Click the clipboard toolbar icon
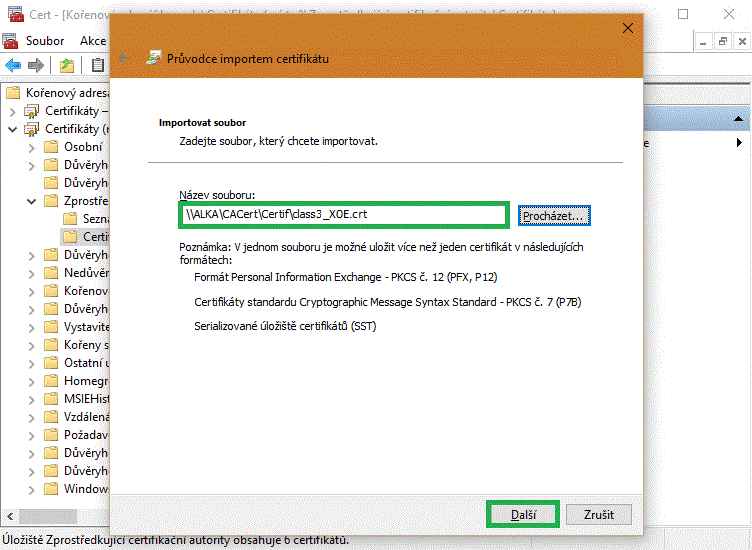The height and width of the screenshot is (550, 752). (98, 66)
